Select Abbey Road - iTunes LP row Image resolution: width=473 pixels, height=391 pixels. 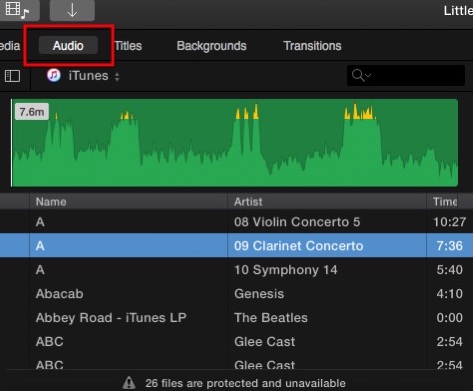click(236, 318)
